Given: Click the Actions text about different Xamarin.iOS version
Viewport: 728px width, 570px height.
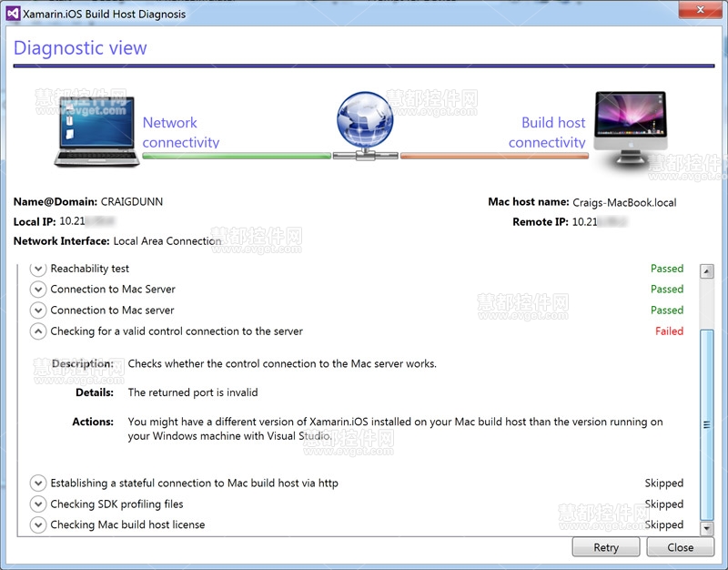Looking at the screenshot, I should tap(395, 429).
